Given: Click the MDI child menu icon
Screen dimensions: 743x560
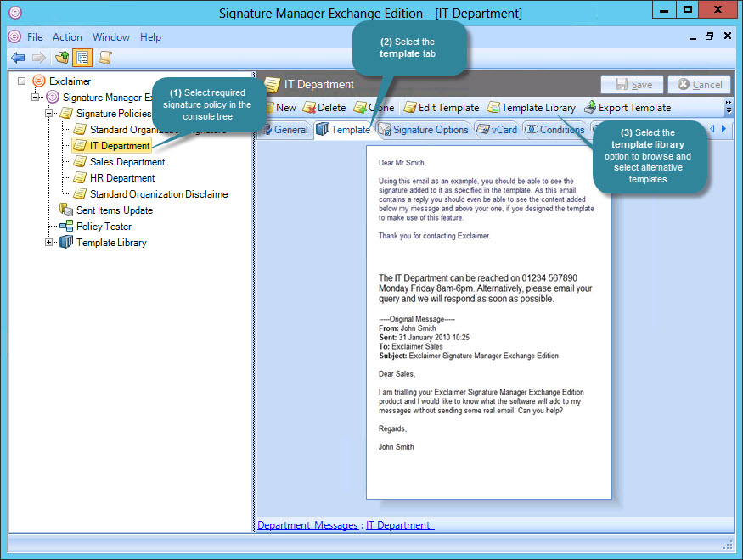Looking at the screenshot, I should tap(14, 36).
